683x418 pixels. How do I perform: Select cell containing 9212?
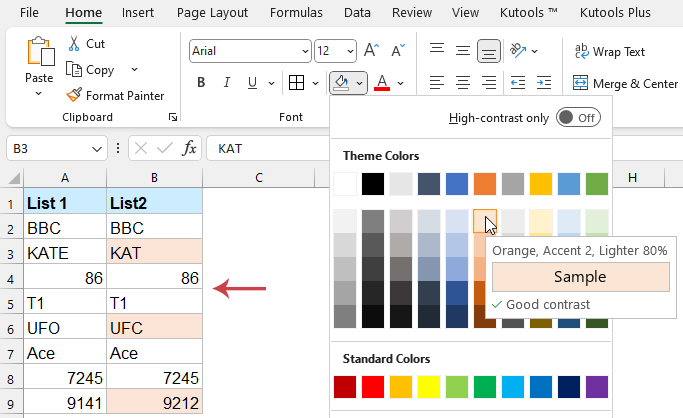coord(155,403)
